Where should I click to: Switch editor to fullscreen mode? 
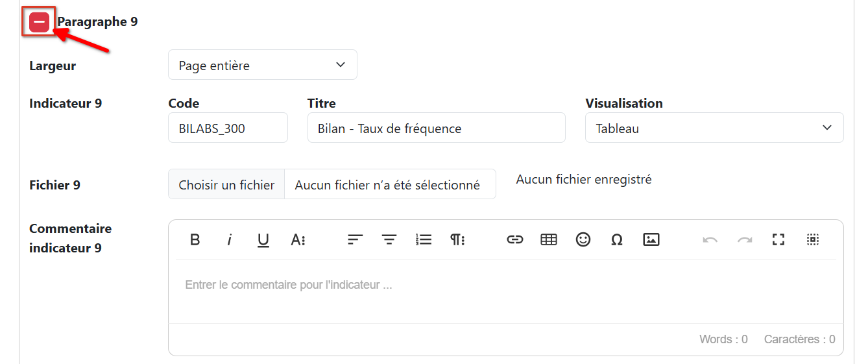[x=778, y=239]
